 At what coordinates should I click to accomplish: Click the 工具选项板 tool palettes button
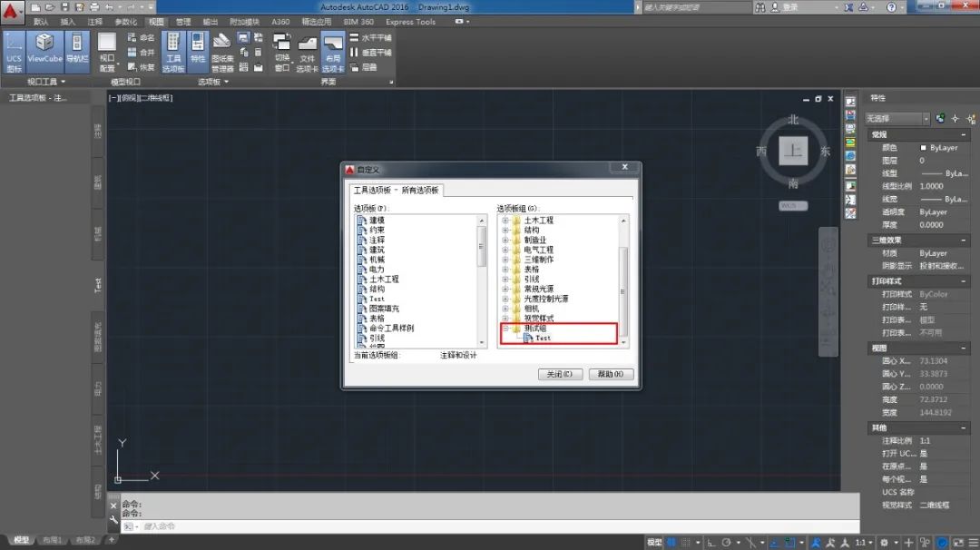click(x=172, y=51)
